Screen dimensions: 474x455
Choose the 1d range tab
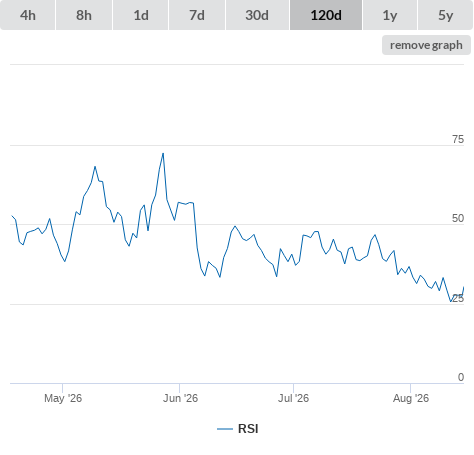(141, 15)
